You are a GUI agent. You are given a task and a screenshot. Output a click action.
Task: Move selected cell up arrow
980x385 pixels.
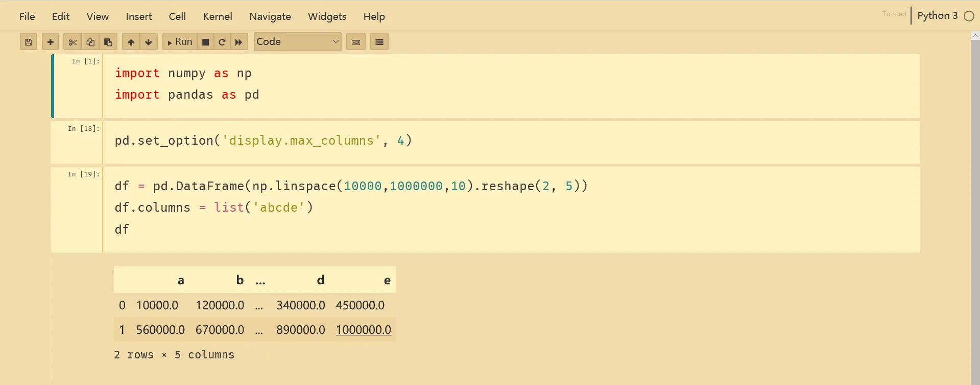pyautogui.click(x=131, y=42)
